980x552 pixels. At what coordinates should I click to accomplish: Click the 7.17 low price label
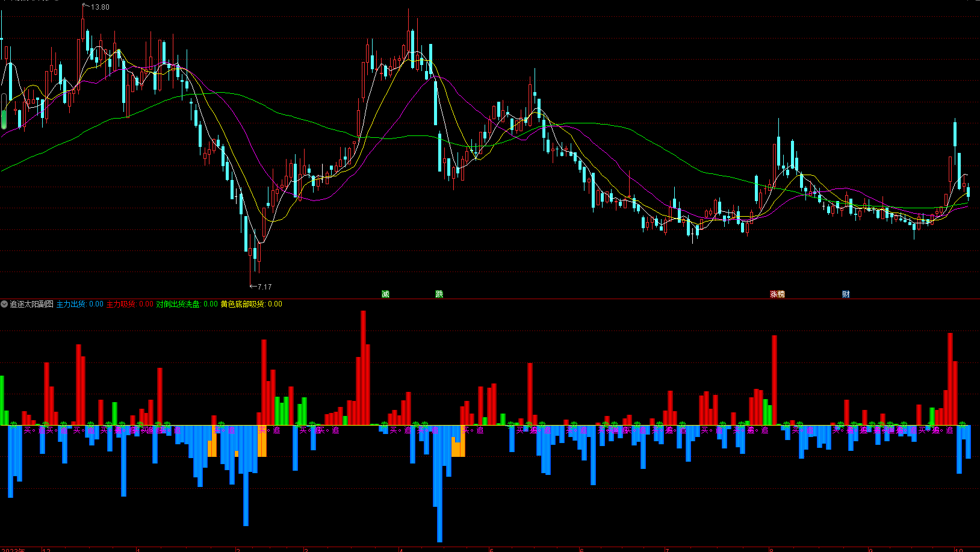point(264,287)
